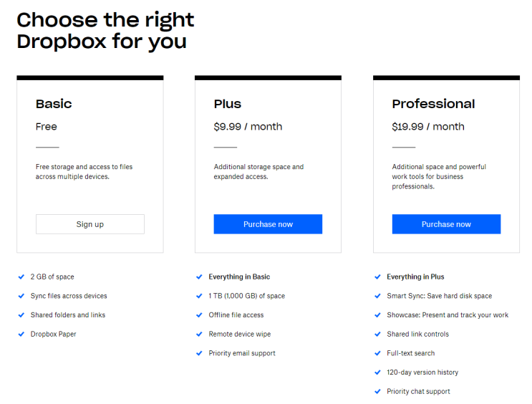Click the checkmark next to 120-day version history

pyautogui.click(x=378, y=372)
